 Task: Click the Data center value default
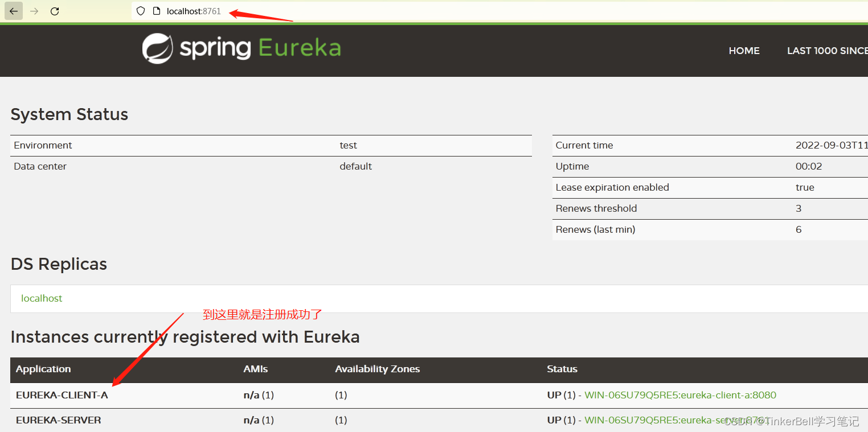coord(355,166)
